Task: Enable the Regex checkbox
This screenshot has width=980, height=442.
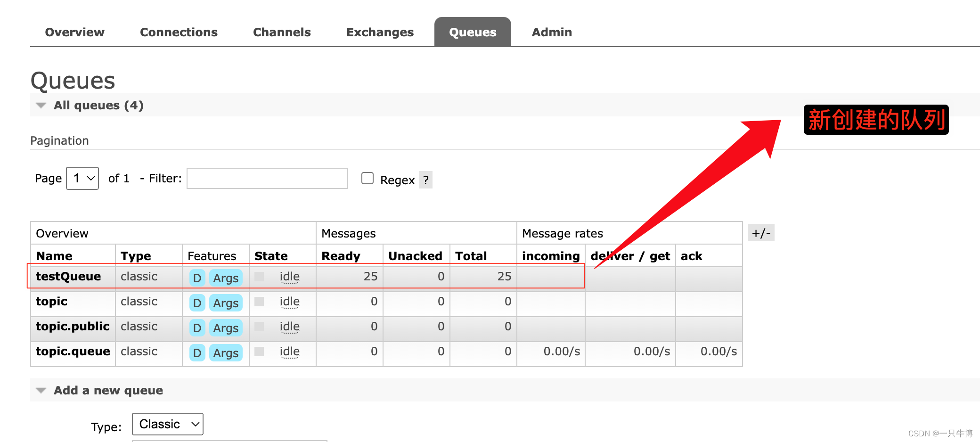Action: pyautogui.click(x=367, y=178)
